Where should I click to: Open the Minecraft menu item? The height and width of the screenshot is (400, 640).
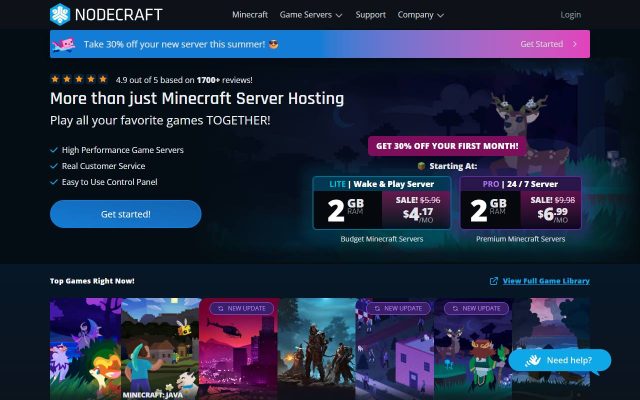coord(250,15)
